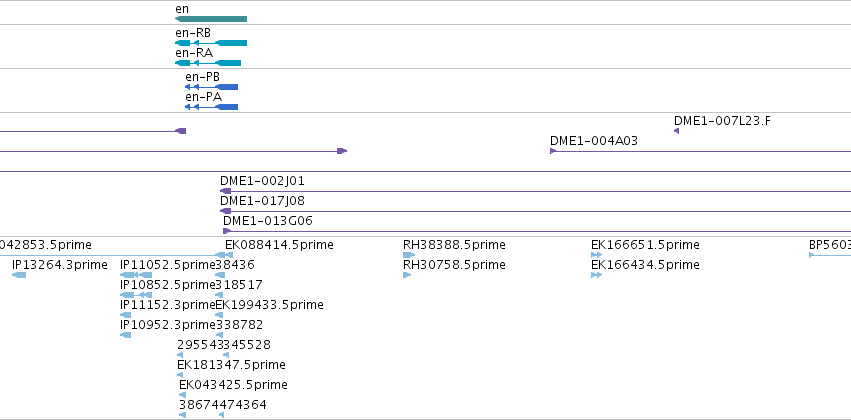The width and height of the screenshot is (851, 420).
Task: Click the RH38388.5prime EST glyph
Action: (x=409, y=255)
